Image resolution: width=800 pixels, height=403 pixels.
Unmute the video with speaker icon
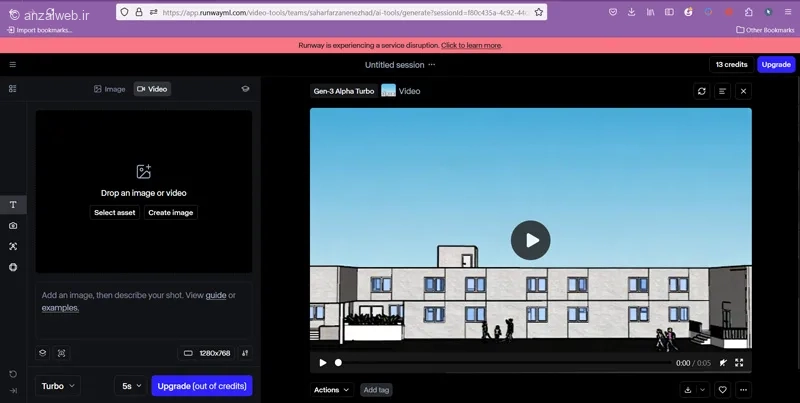coord(723,363)
